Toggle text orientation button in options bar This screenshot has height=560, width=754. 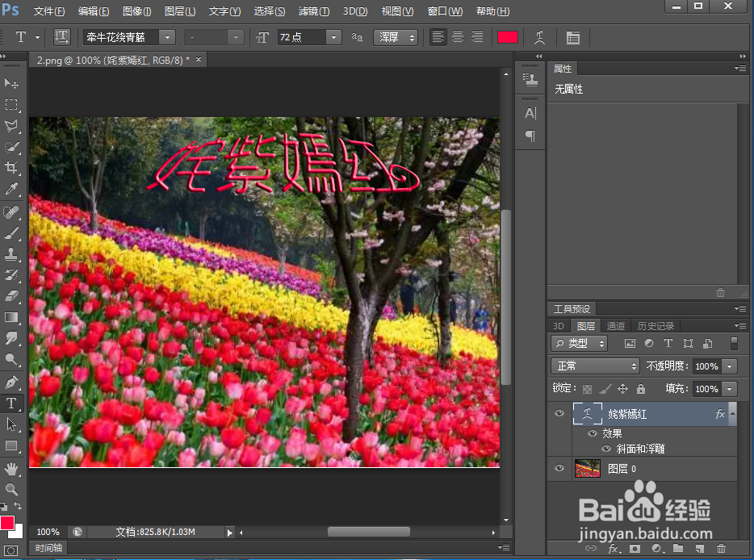[61, 37]
